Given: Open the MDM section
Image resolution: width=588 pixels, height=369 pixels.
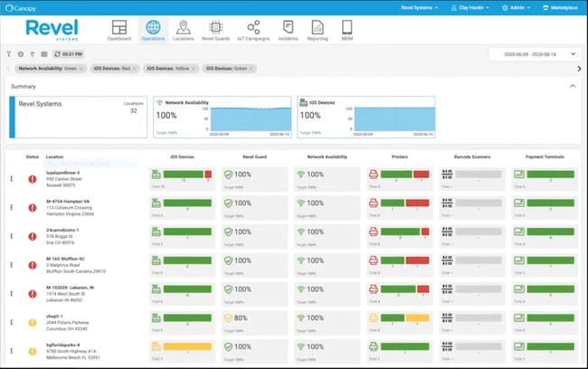Looking at the screenshot, I should pyautogui.click(x=346, y=30).
